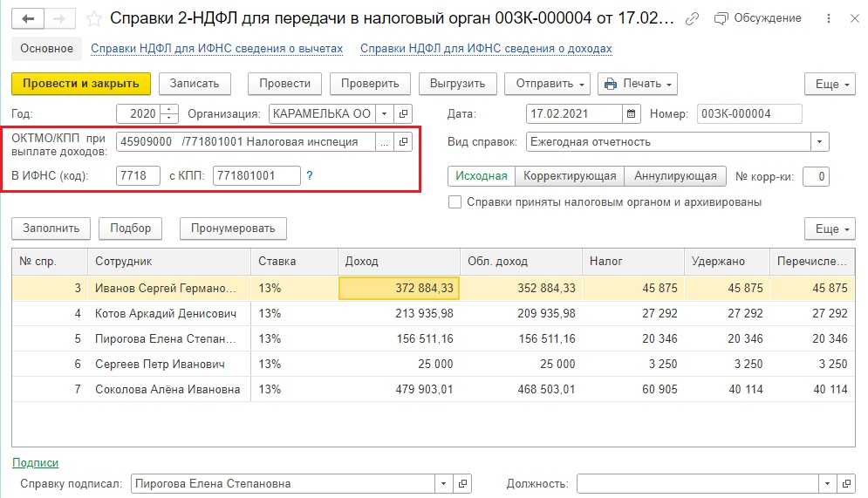Open calendar picker for Дата field
Screen dimensions: 868x498
coord(632,113)
